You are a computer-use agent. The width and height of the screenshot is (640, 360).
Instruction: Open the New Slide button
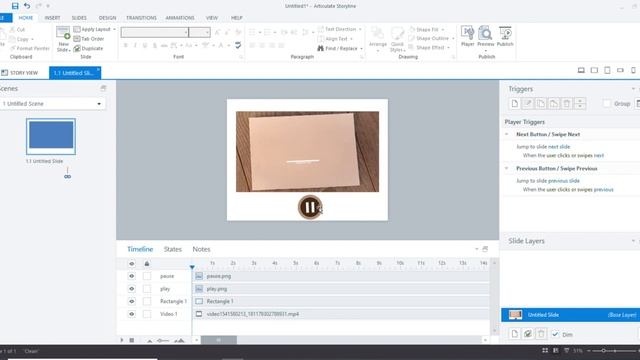[x=63, y=39]
